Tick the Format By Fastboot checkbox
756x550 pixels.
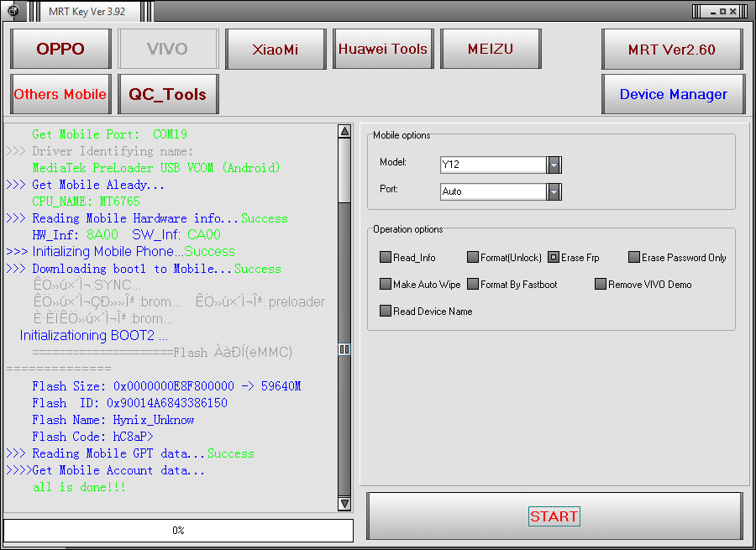pos(473,284)
